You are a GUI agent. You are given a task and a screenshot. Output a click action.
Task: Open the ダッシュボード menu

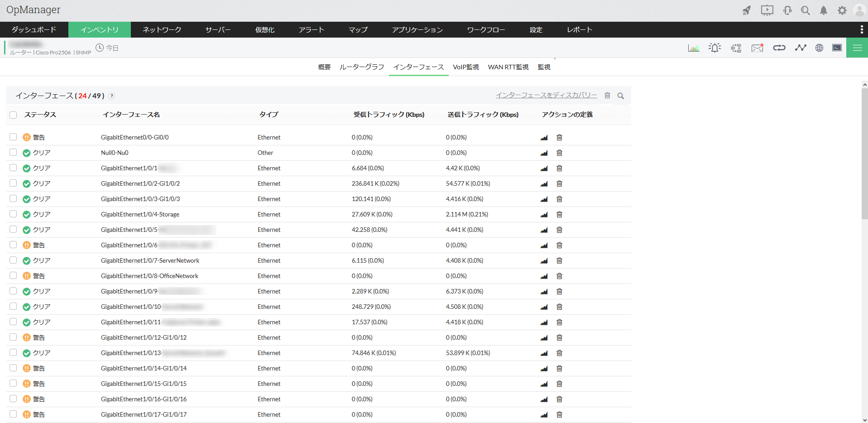coord(34,29)
